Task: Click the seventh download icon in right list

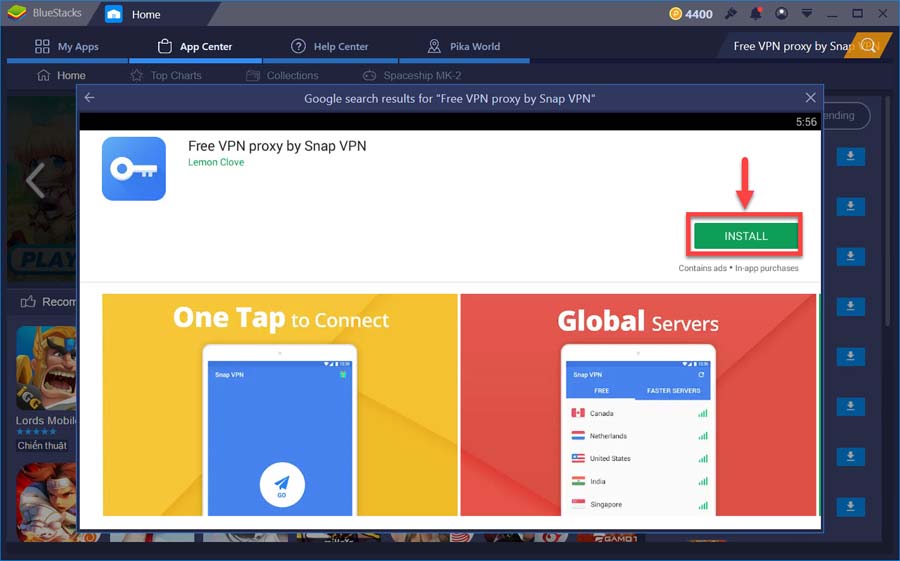Action: click(x=851, y=456)
